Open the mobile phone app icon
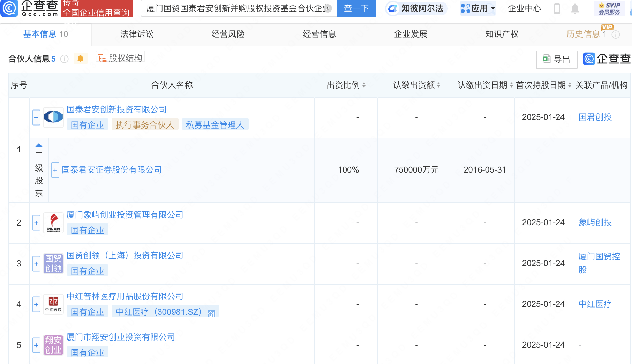The width and height of the screenshot is (632, 364). [557, 8]
